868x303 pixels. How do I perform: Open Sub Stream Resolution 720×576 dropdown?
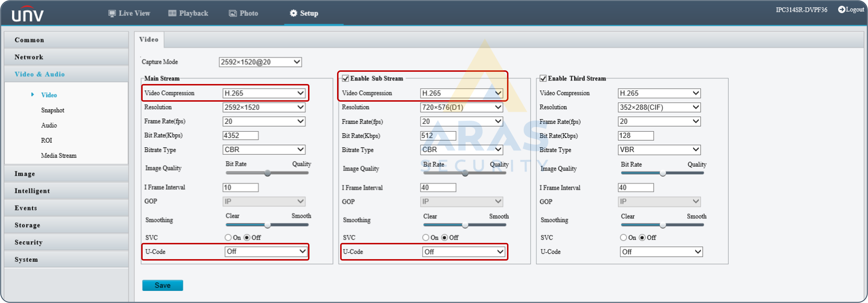tap(461, 108)
